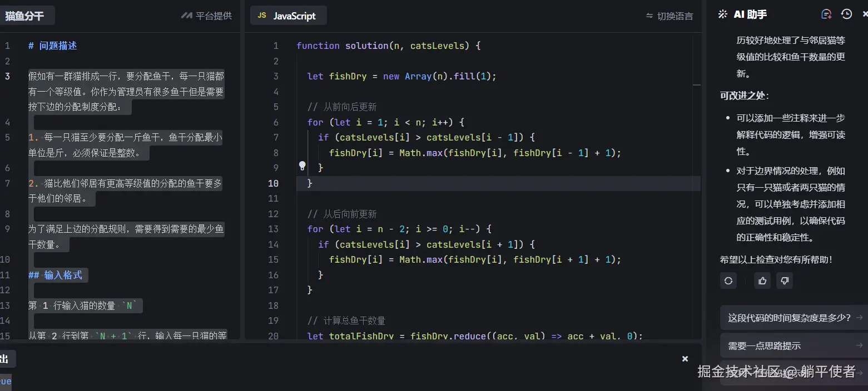The height and width of the screenshot is (391, 868).
Task: Open the 切换语言 language switcher
Action: (669, 16)
